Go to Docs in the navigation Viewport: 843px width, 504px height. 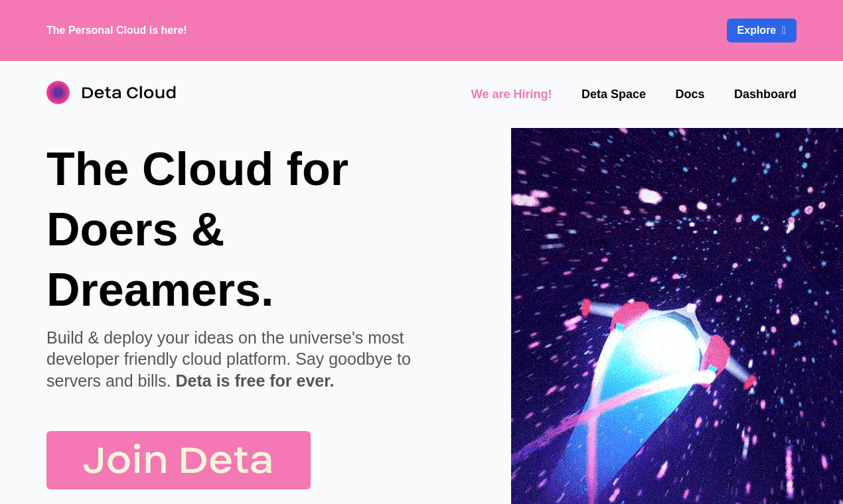pos(690,94)
